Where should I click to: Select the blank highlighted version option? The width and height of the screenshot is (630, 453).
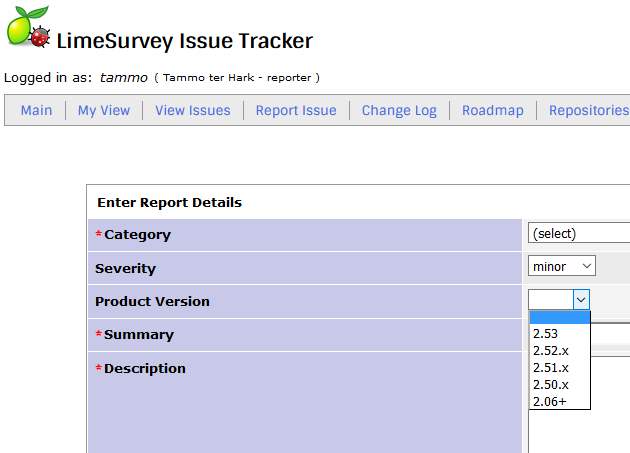[559, 317]
